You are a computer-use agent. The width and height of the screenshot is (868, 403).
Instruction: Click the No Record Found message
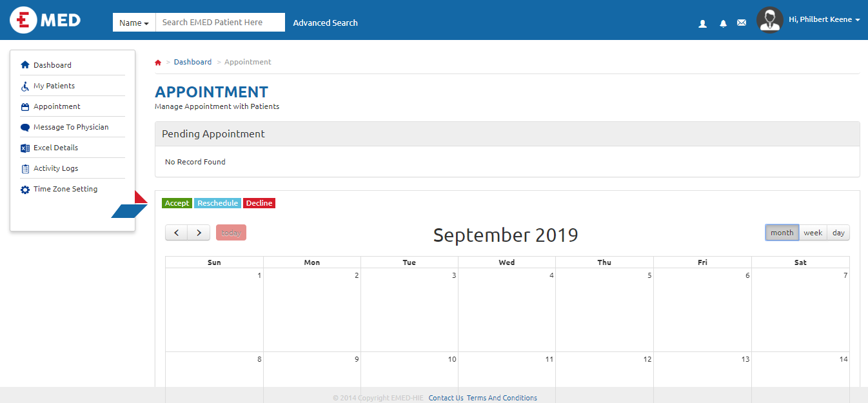click(195, 162)
